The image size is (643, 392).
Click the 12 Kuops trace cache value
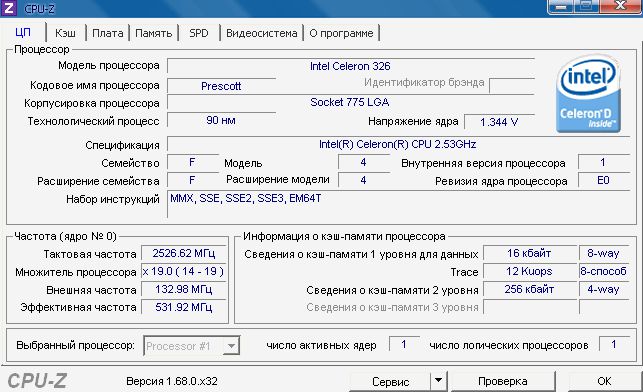coord(529,271)
